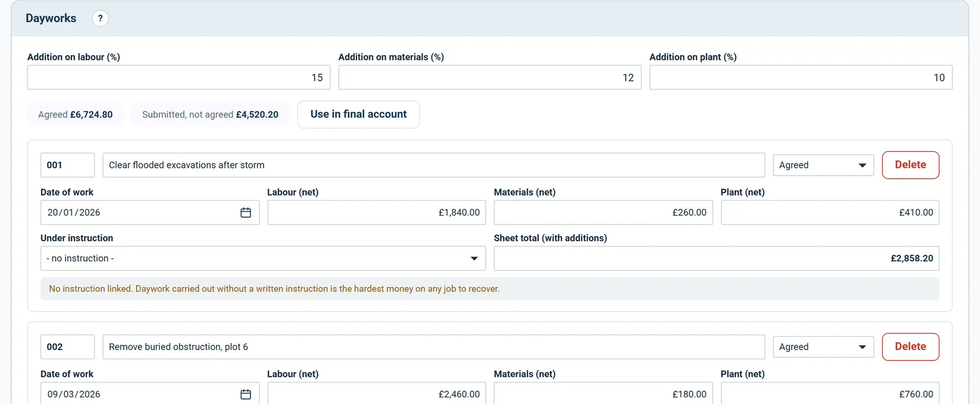
Task: Click Sheet total field showing £2,858.20
Action: coord(717,258)
